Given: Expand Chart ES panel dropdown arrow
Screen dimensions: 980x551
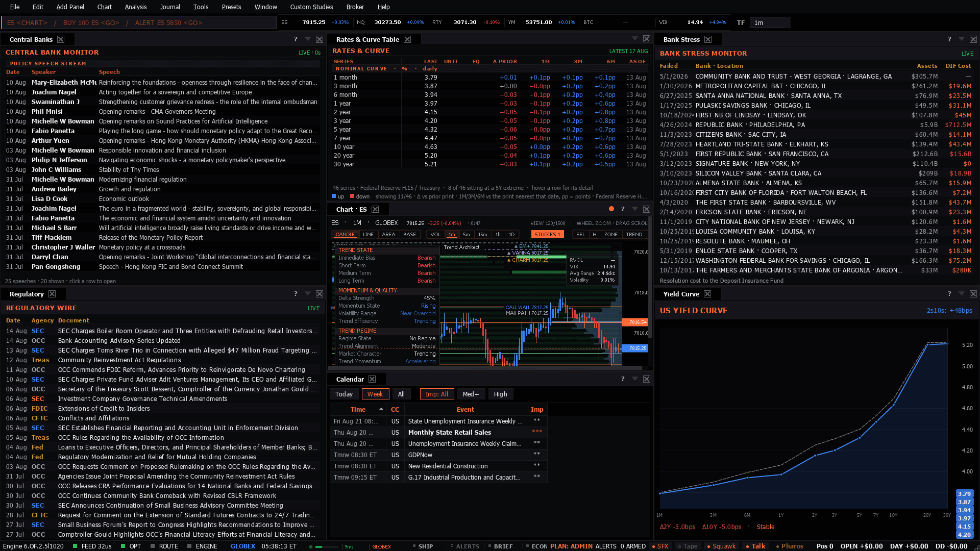Looking at the screenshot, I should click(635, 209).
